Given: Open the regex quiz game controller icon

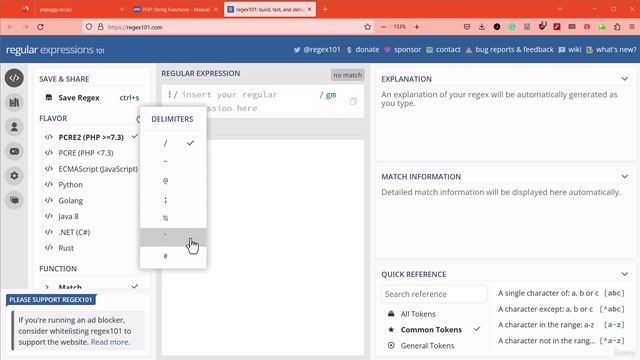Looking at the screenshot, I should pyautogui.click(x=14, y=151).
